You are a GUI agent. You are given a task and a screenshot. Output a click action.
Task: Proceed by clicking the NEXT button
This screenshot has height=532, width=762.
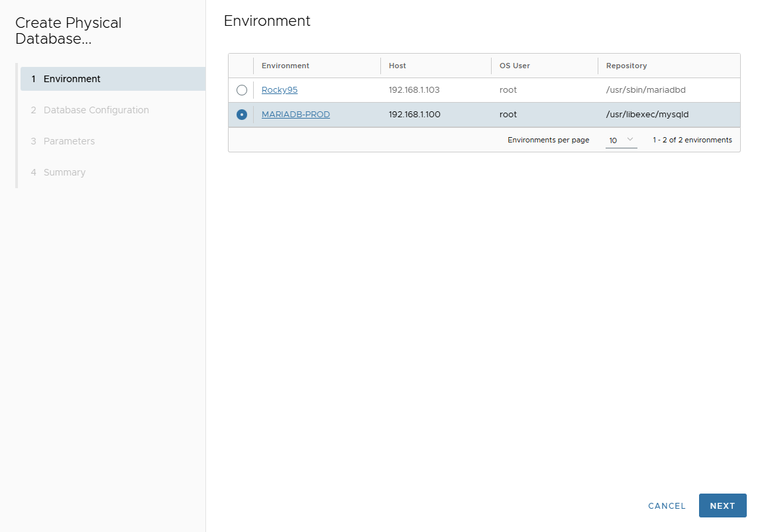(722, 505)
